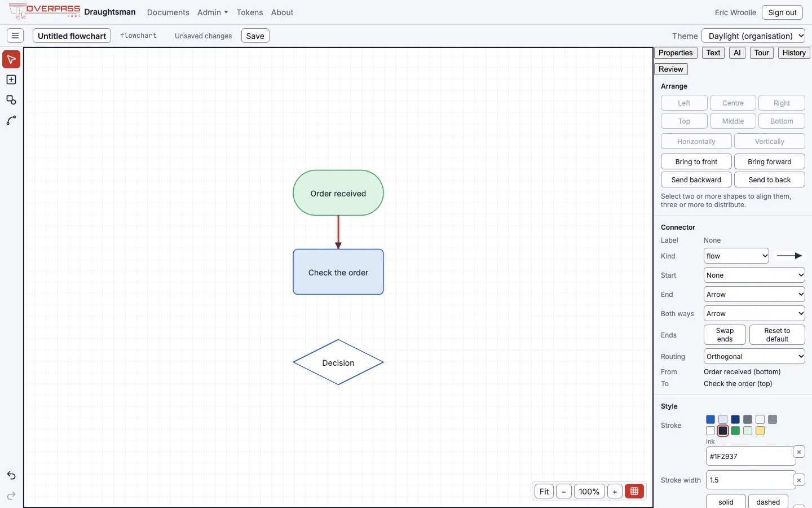The width and height of the screenshot is (812, 508).
Task: Open the About page
Action: (x=282, y=12)
